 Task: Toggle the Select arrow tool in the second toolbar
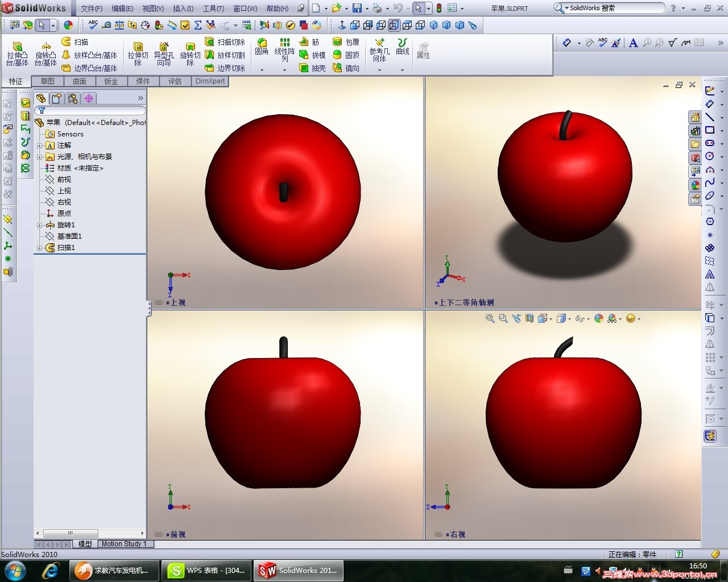42,25
